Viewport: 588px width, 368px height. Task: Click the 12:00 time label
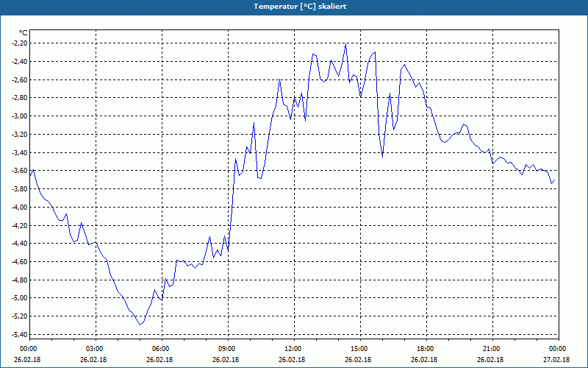[294, 349]
